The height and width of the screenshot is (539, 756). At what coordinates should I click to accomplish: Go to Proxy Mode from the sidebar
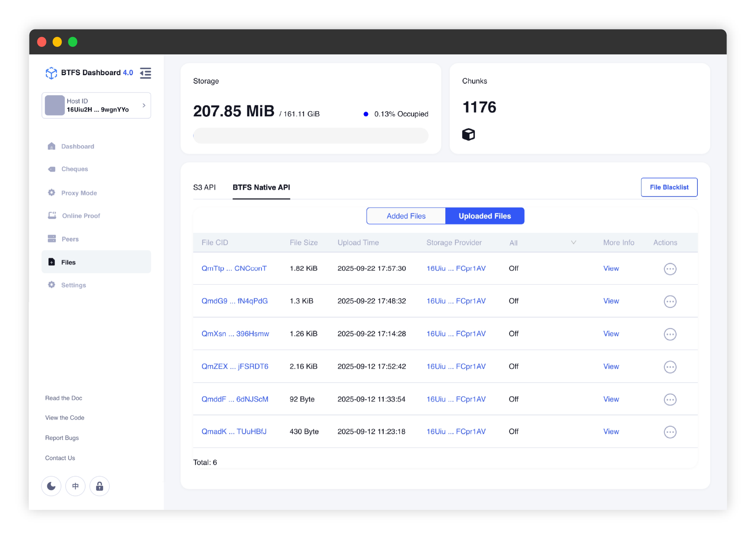coord(79,193)
